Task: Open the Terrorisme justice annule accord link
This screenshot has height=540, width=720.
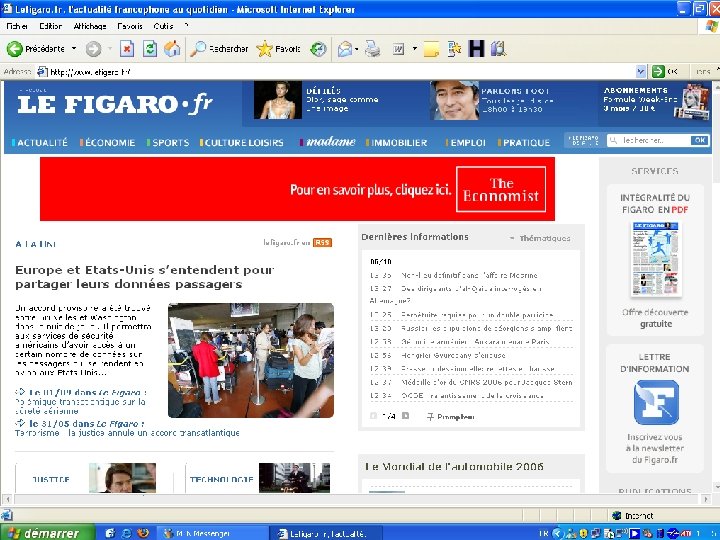Action: click(x=127, y=433)
